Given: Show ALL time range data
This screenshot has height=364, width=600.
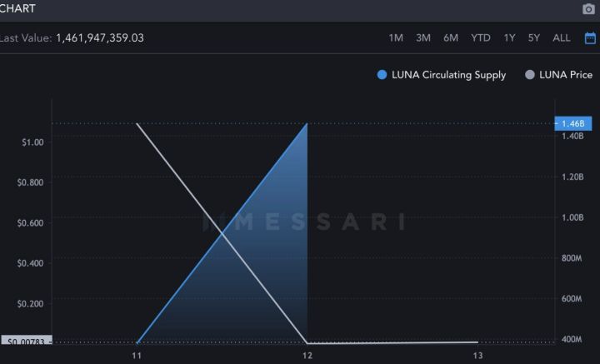Looking at the screenshot, I should point(562,38).
